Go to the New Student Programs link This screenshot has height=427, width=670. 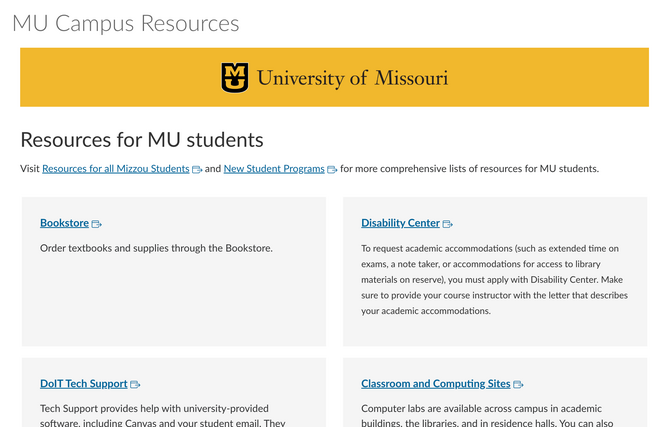274,169
